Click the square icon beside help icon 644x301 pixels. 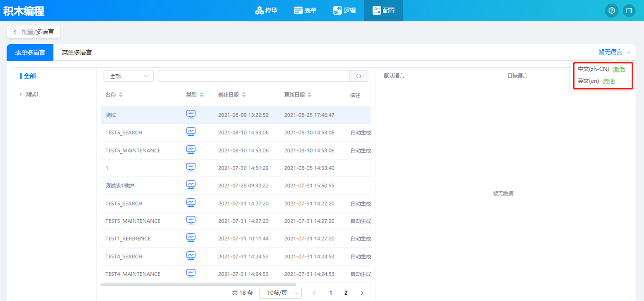coord(629,10)
